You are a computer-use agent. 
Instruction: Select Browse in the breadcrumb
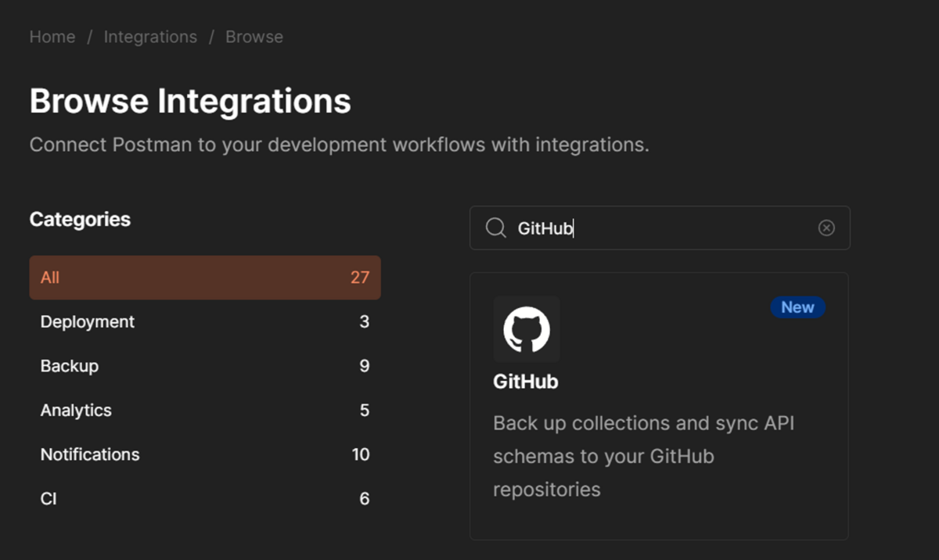coord(254,37)
